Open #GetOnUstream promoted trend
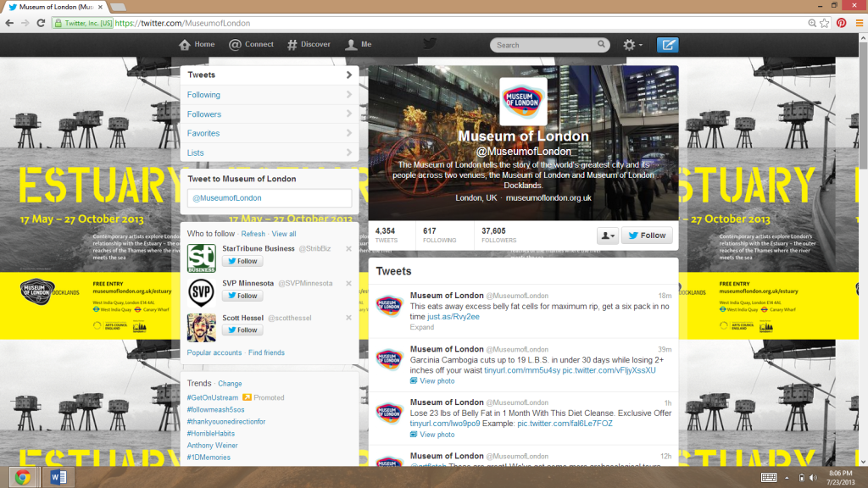Screen dimensions: 868x488 tap(213, 398)
